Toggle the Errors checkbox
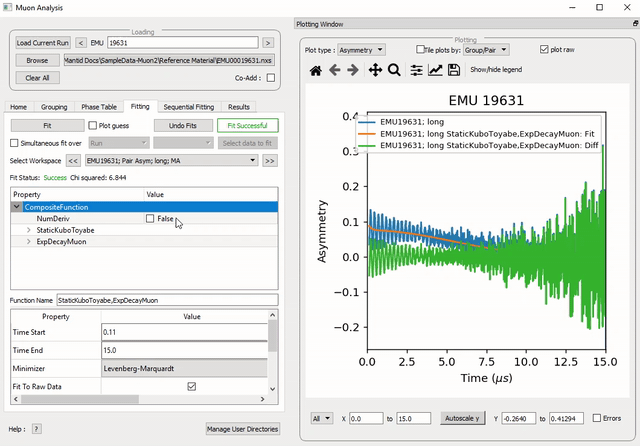The width and height of the screenshot is (640, 446). [597, 418]
